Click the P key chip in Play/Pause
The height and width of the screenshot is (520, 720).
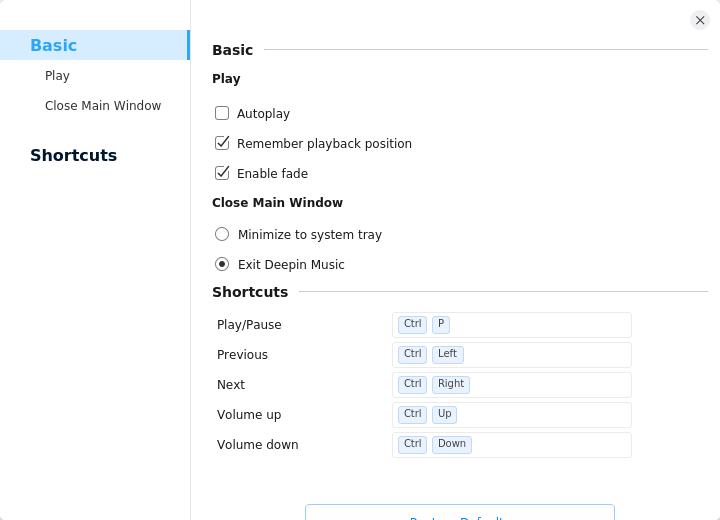(x=441, y=324)
